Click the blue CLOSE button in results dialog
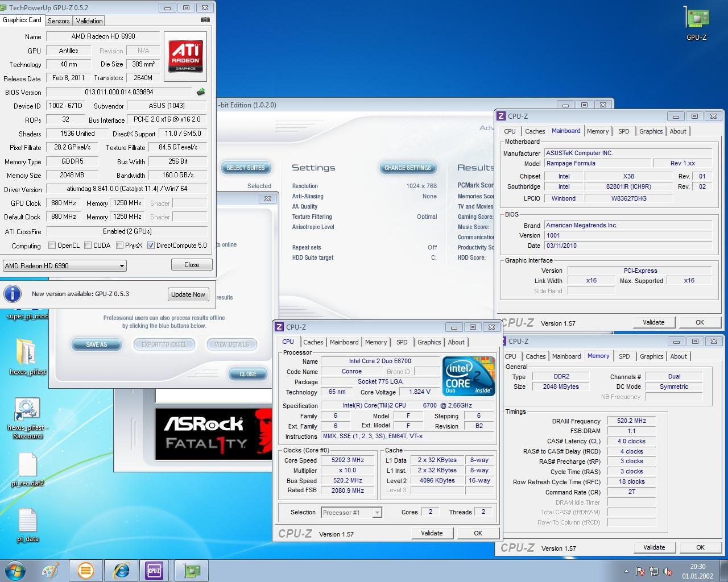 click(248, 374)
